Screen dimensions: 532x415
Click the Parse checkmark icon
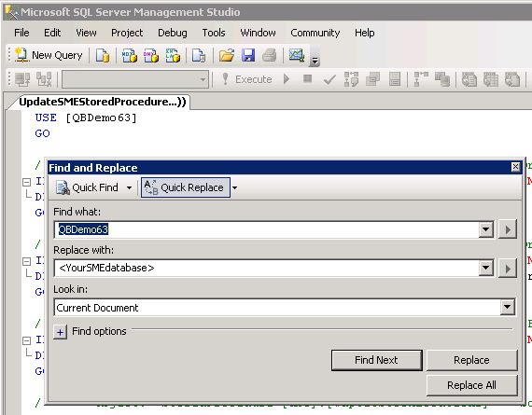click(329, 79)
